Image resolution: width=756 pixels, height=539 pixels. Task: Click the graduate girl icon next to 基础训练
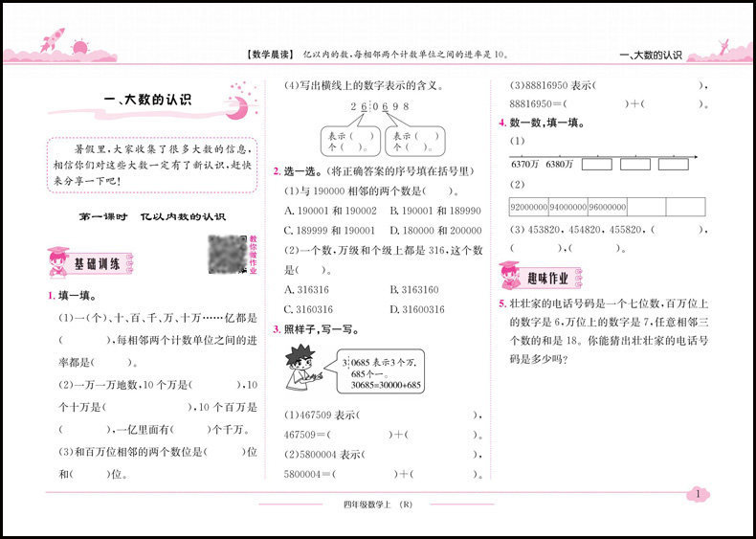coord(58,262)
